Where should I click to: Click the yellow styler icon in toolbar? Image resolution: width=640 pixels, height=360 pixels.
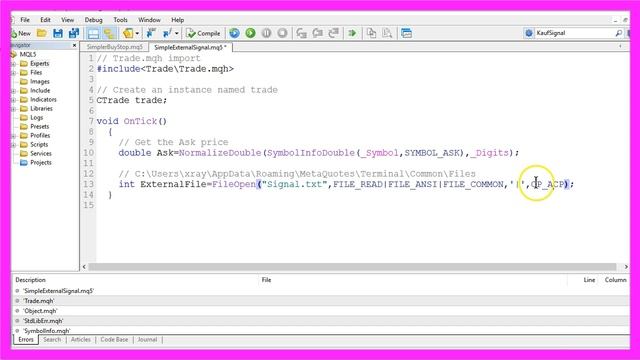click(128, 33)
